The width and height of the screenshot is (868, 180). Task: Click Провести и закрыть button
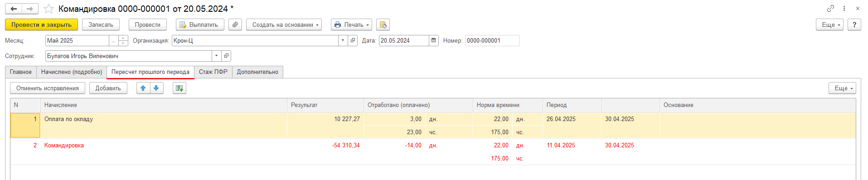[x=41, y=24]
